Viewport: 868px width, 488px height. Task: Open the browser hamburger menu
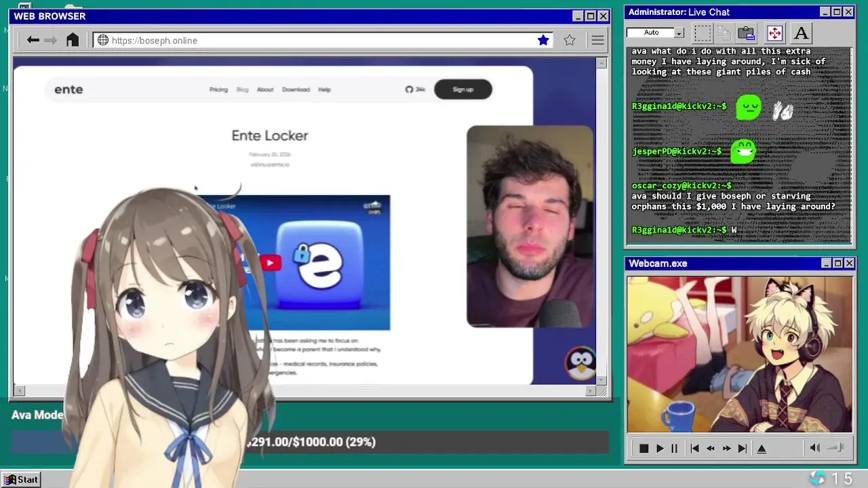597,41
